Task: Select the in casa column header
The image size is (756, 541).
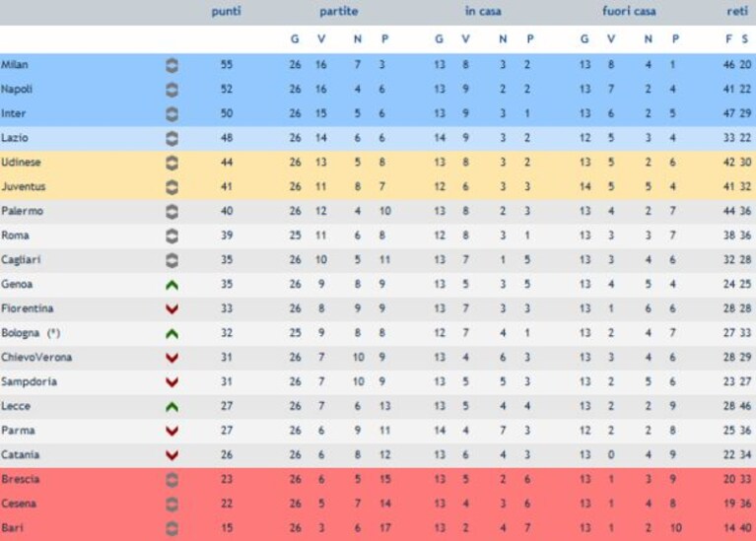Action: [x=483, y=12]
